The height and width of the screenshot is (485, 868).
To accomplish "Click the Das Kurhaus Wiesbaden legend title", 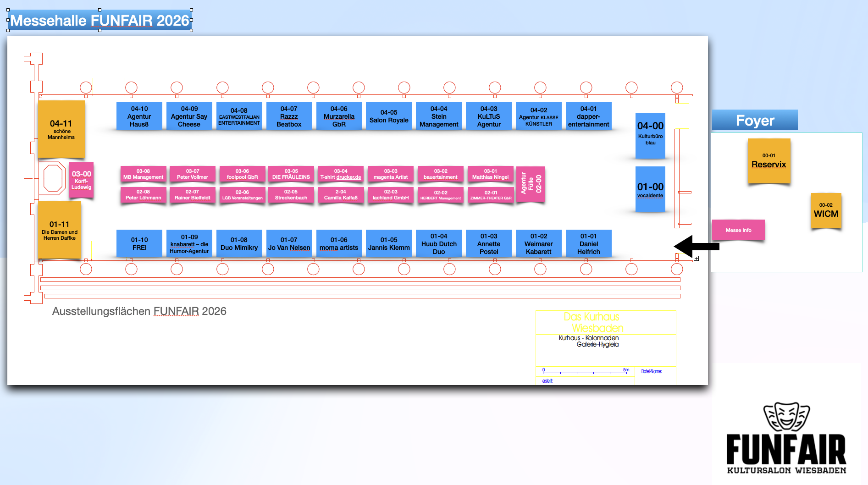I will tap(594, 323).
